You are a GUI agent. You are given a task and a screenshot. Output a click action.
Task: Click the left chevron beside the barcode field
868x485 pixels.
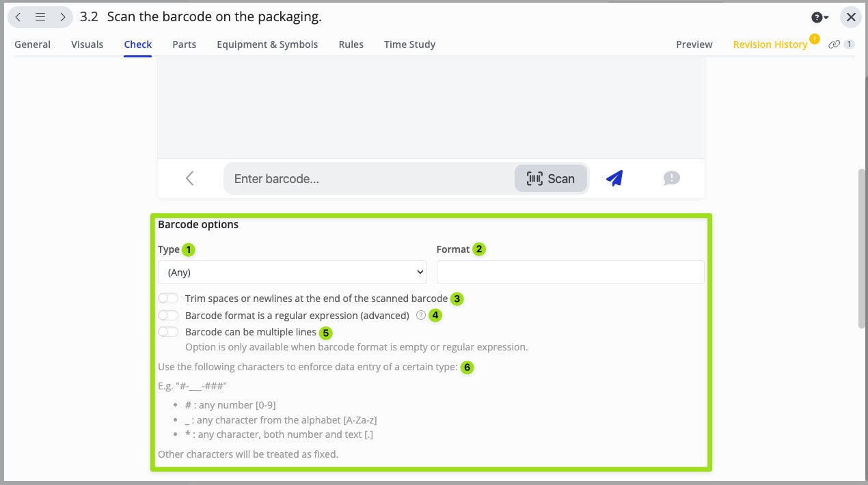189,178
